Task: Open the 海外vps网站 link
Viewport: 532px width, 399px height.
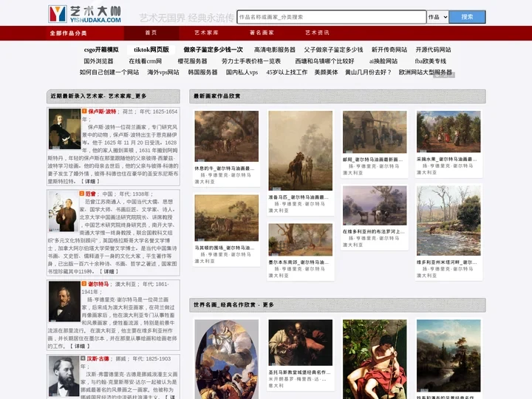Action: tap(163, 72)
